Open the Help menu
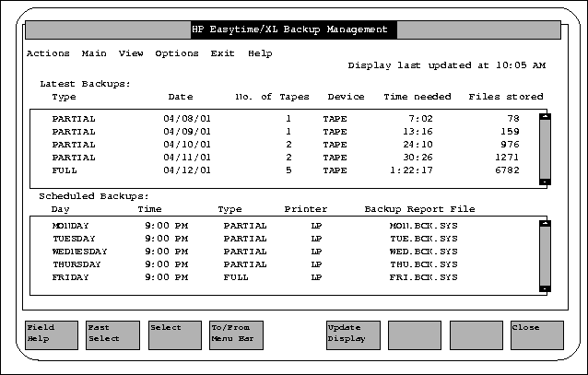The image size is (588, 375). (260, 53)
